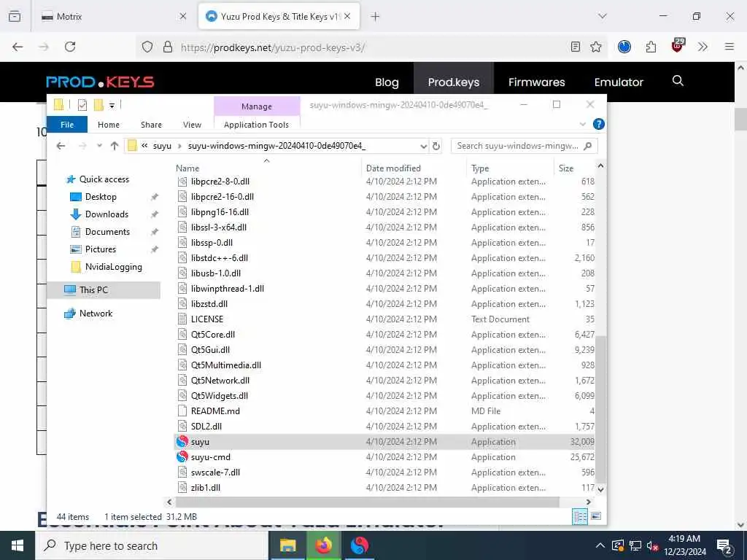Select the Application Tools tab
The image size is (747, 560).
(256, 124)
